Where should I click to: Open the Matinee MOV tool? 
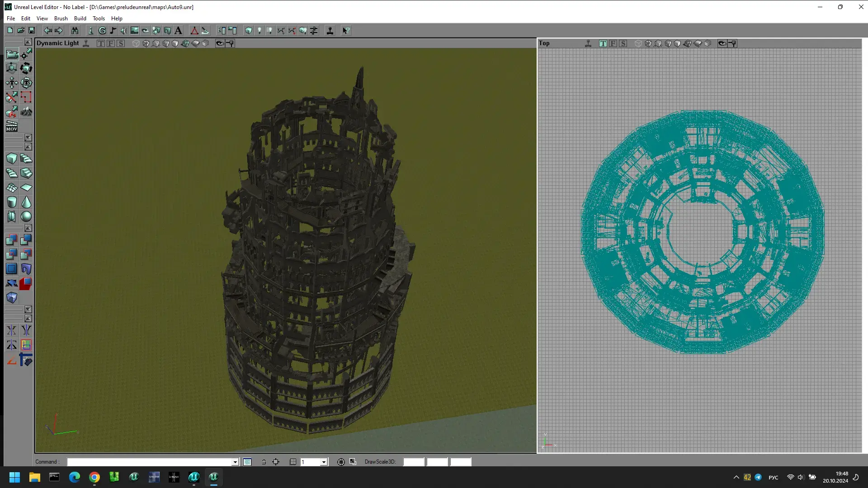pyautogui.click(x=12, y=126)
